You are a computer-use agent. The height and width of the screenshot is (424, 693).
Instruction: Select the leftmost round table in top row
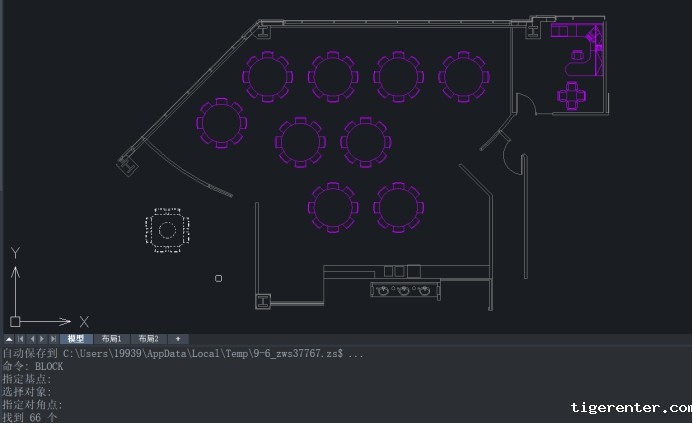tap(268, 76)
